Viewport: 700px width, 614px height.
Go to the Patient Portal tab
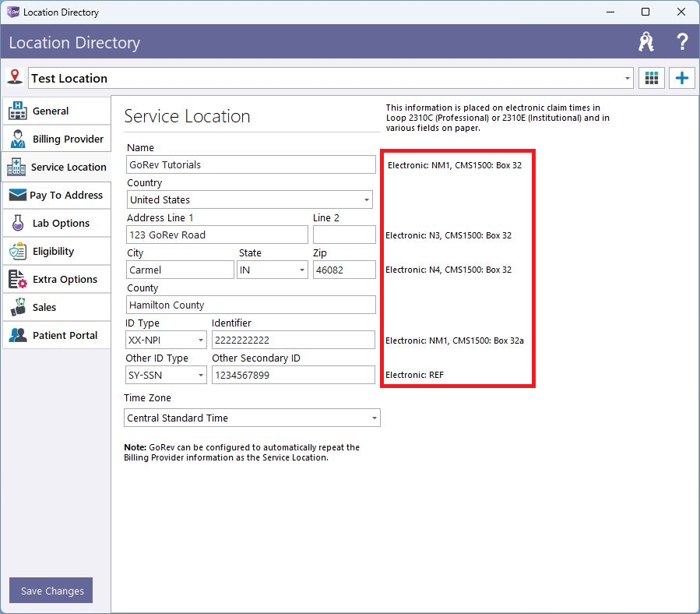pos(57,335)
